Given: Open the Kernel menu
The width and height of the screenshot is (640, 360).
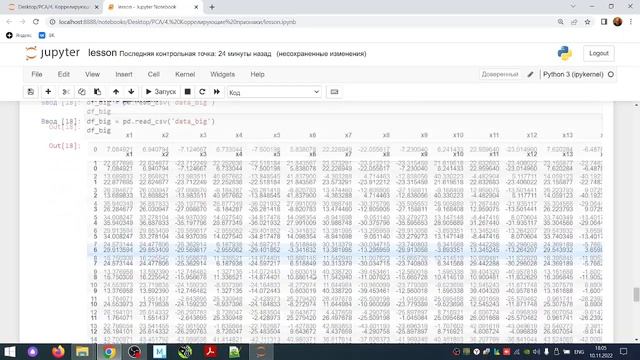Looking at the screenshot, I should (185, 74).
